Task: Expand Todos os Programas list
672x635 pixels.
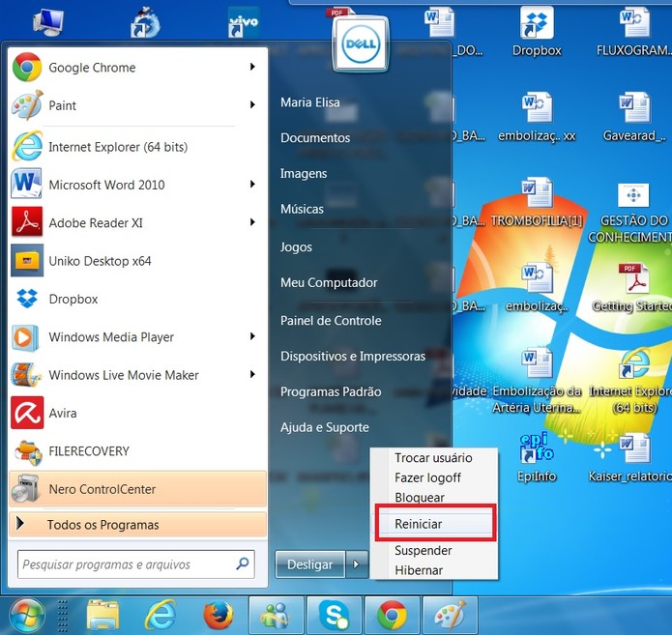Action: pyautogui.click(x=137, y=525)
